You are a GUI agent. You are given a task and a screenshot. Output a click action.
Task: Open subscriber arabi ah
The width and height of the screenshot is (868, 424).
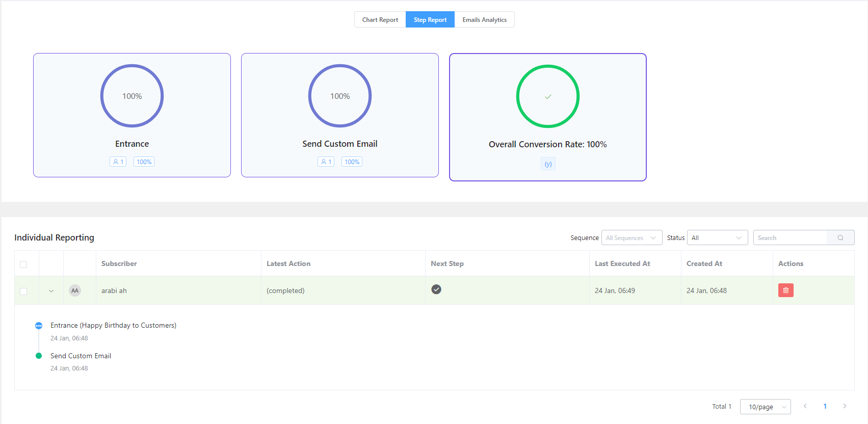tap(114, 290)
